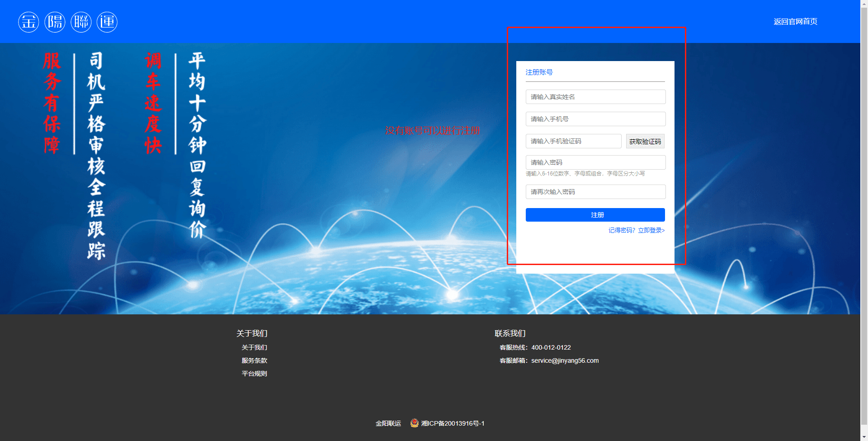Return to official site via 返回官网首页

(x=795, y=22)
